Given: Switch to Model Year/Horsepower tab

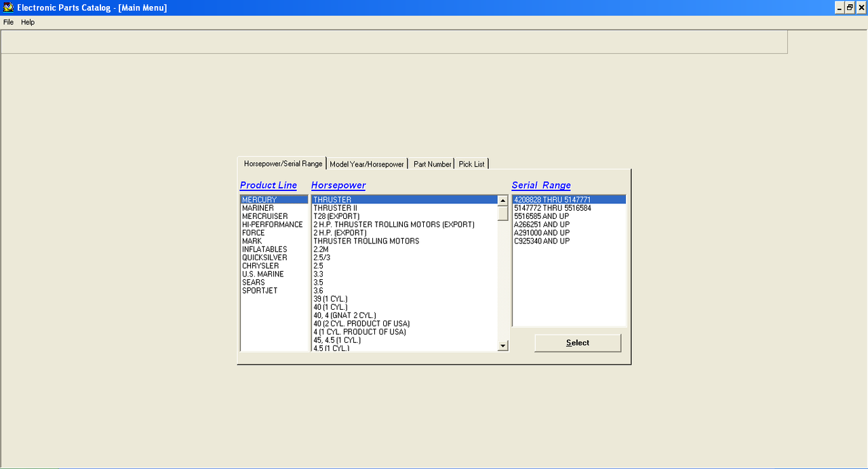Looking at the screenshot, I should tap(367, 164).
